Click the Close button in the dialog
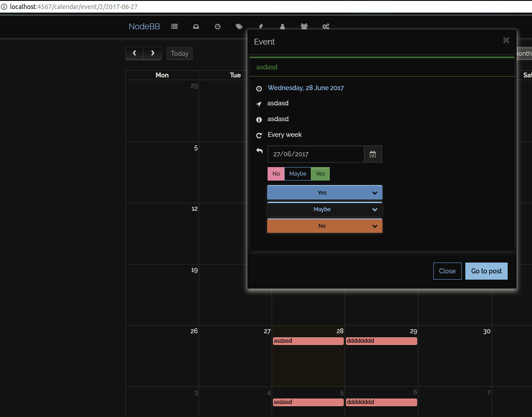The height and width of the screenshot is (417, 532). coord(447,271)
